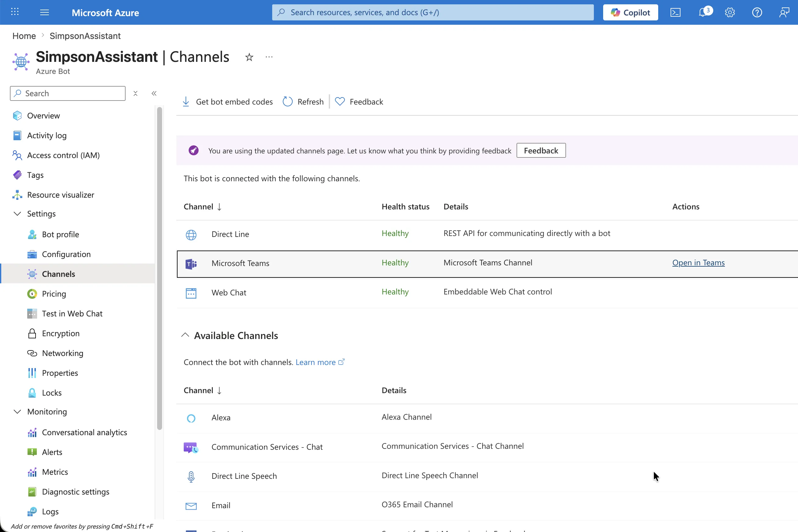Click the Web Chat icon

point(191,293)
